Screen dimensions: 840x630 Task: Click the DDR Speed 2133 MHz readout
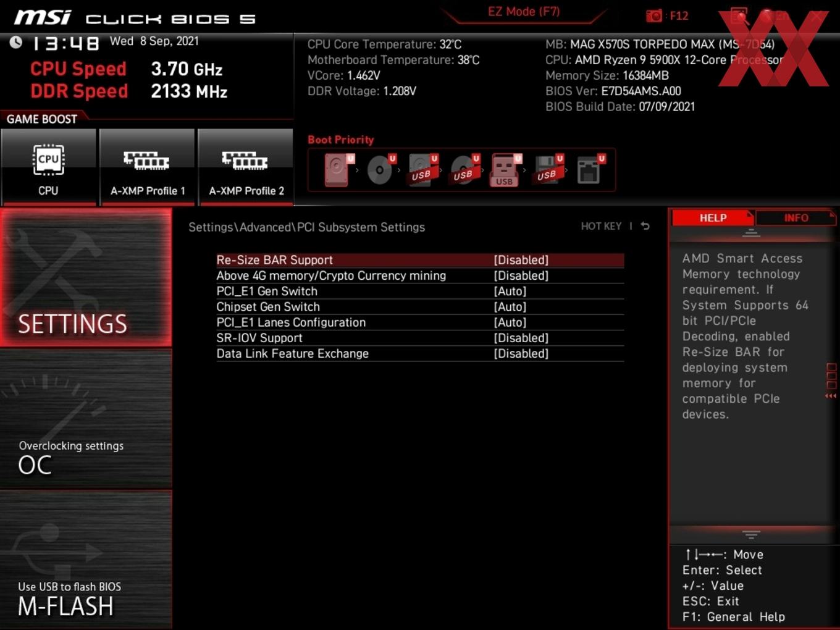point(129,91)
